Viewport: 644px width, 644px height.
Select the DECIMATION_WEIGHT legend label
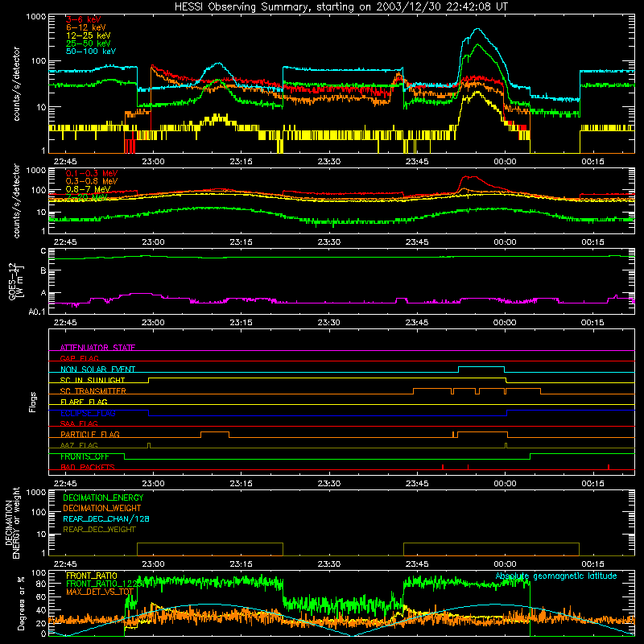(x=102, y=508)
